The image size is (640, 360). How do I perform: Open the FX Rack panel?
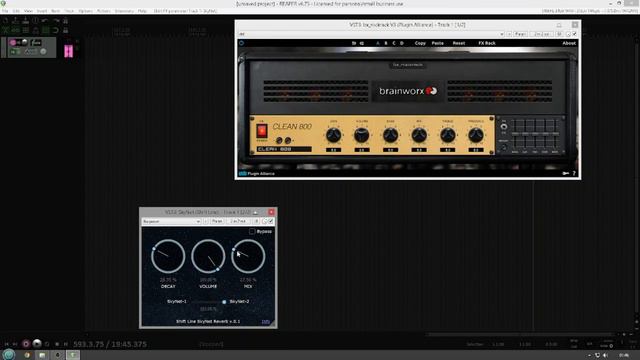tap(487, 43)
